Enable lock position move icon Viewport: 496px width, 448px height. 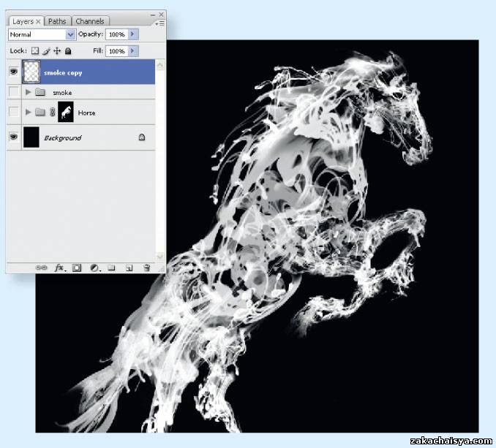(57, 51)
